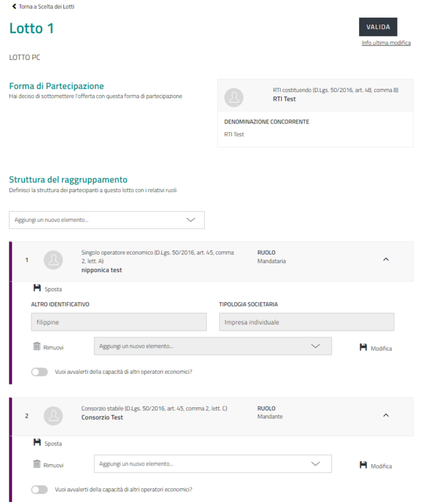The image size is (429, 504).
Task: Click the back arrow to Scelta dei Lotti
Action: tap(14, 6)
